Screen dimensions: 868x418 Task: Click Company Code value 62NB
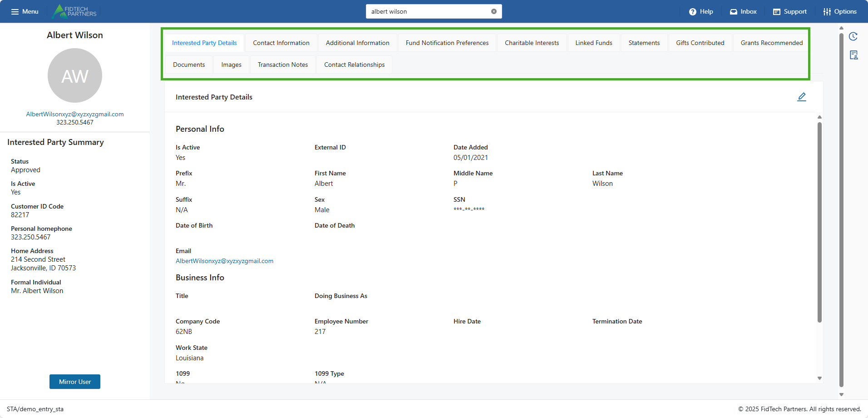(x=184, y=332)
